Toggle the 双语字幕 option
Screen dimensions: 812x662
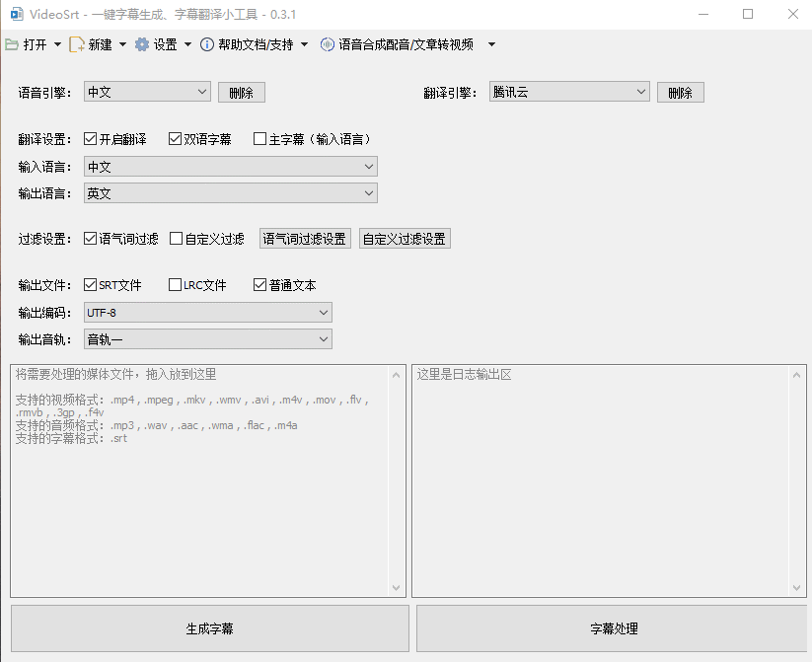[174, 138]
